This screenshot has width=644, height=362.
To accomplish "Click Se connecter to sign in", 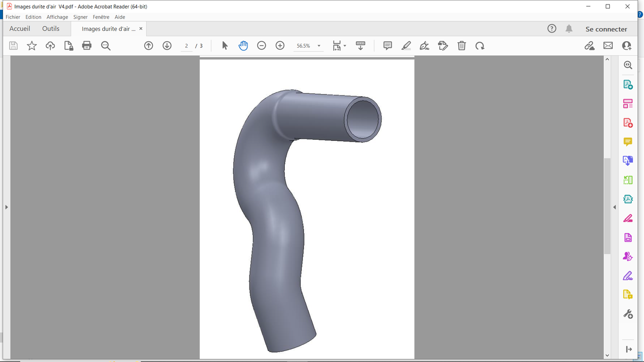I will pos(606,29).
